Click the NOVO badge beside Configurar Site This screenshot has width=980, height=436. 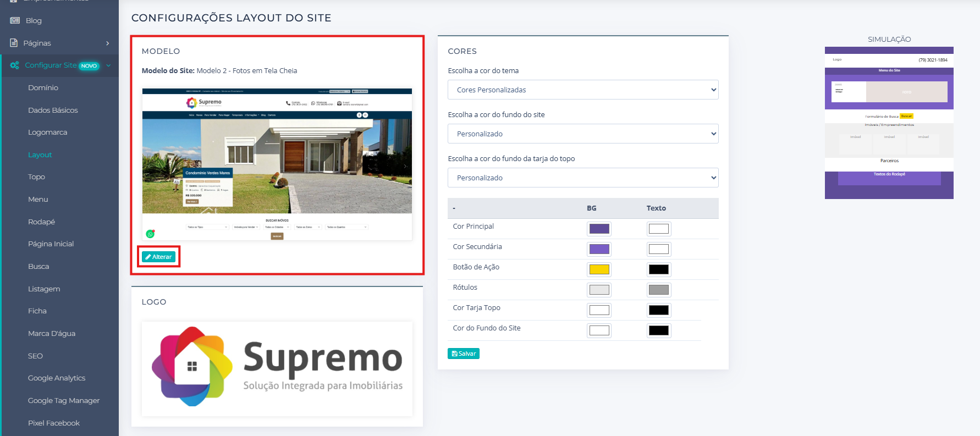(89, 66)
